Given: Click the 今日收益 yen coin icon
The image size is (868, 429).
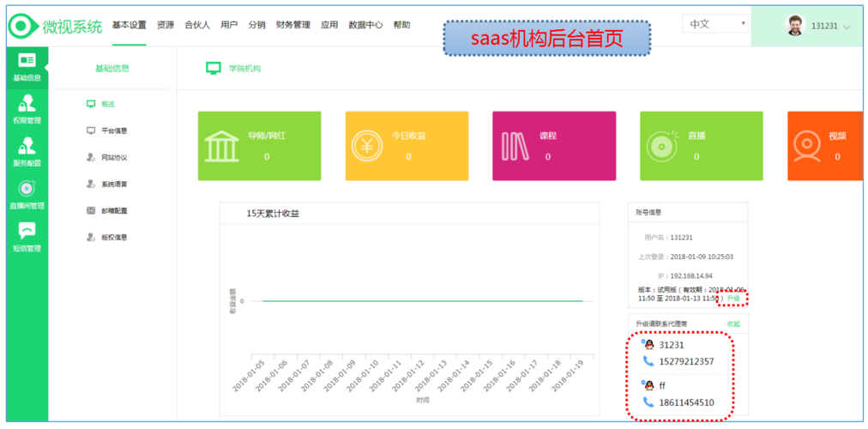Looking at the screenshot, I should click(x=369, y=147).
